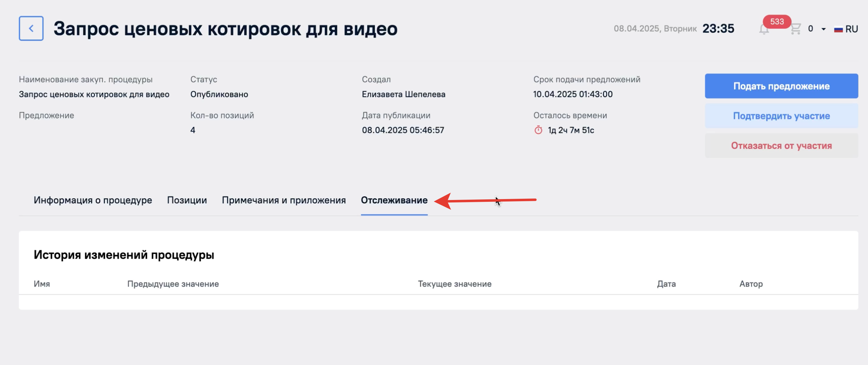The height and width of the screenshot is (365, 868).
Task: Expand the cart dropdown arrow
Action: (824, 29)
